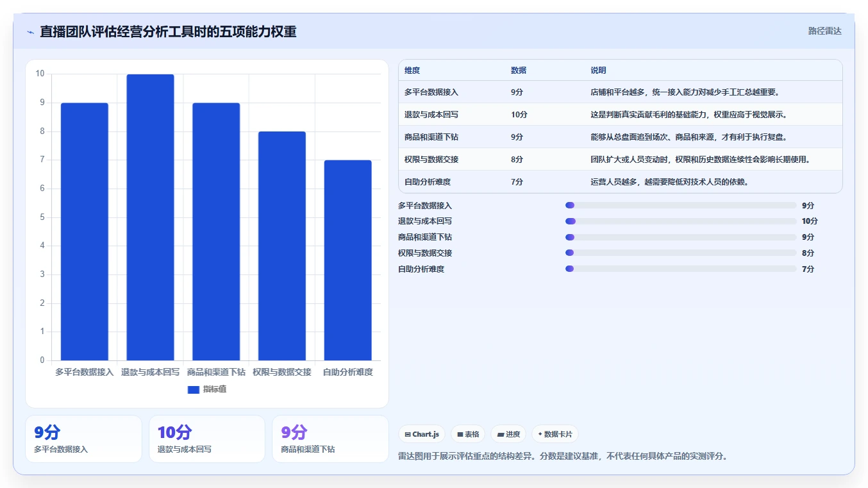This screenshot has height=488, width=868.
Task: Select the 商品和渠道下钻 table row name
Action: 431,137
